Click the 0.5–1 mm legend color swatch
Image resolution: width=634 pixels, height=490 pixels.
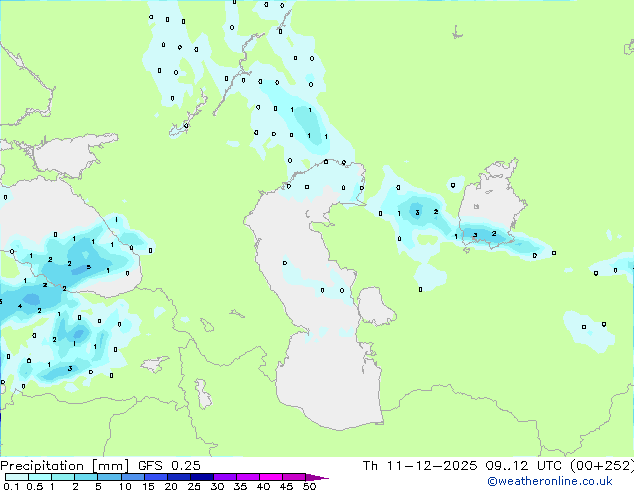[x=40, y=477]
